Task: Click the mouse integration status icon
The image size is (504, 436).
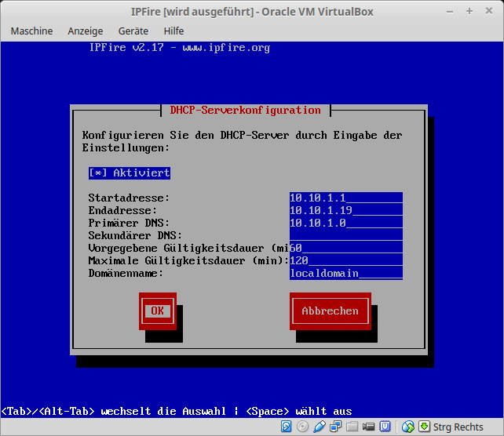Action: coord(408,427)
